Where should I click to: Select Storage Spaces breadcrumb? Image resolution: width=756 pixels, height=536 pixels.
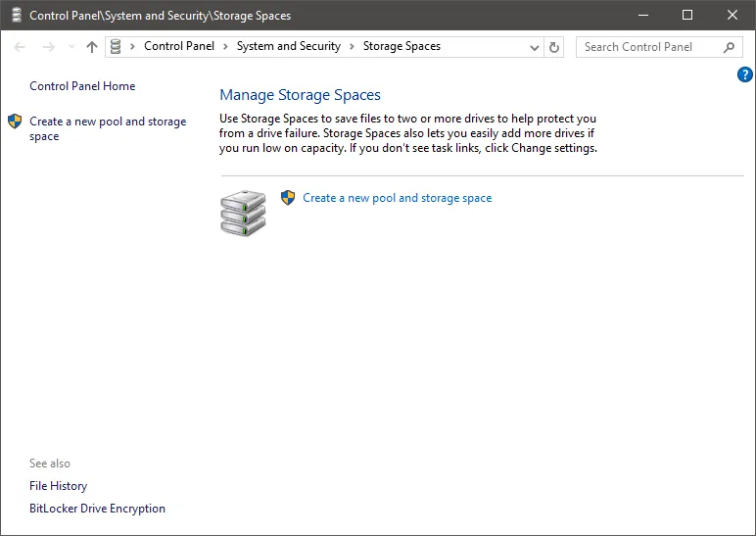point(402,46)
